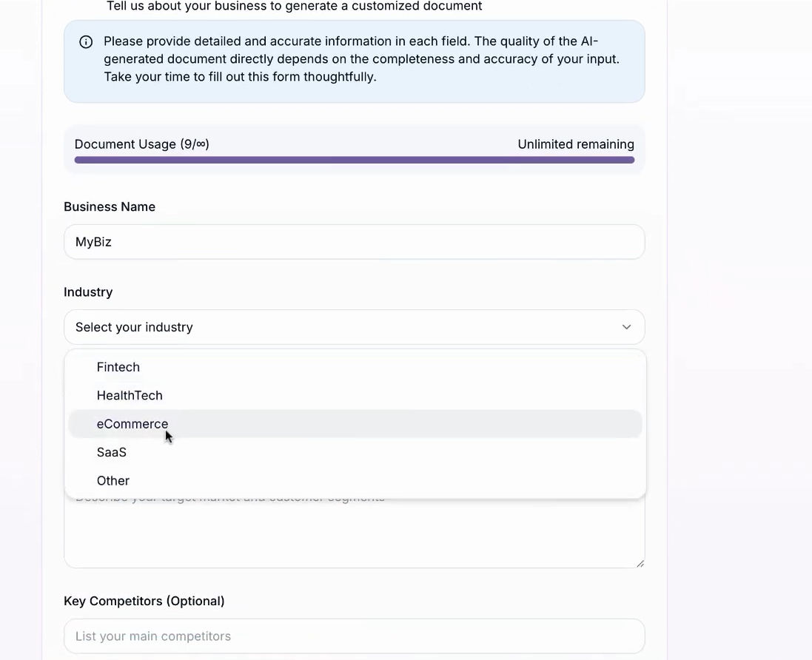Image resolution: width=812 pixels, height=660 pixels.
Task: Click the Industry field label
Action: (x=88, y=292)
